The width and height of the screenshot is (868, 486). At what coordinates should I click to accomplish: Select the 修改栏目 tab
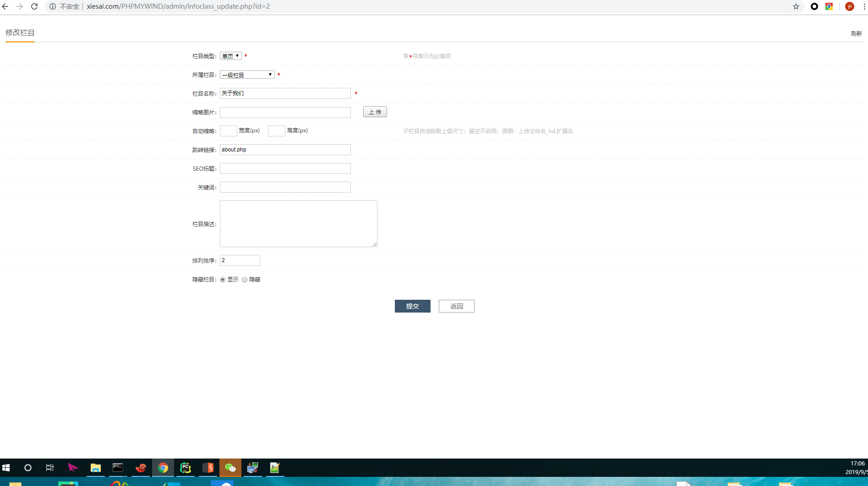20,32
